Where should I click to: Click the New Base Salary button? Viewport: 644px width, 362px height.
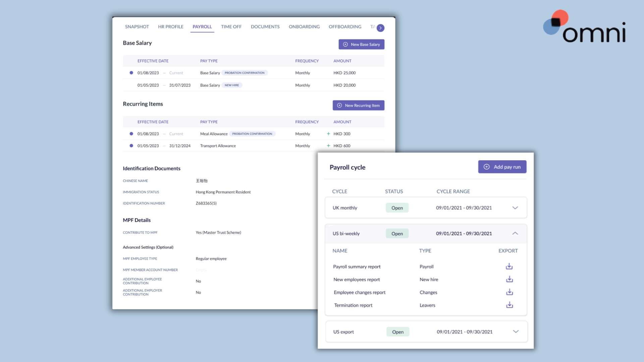pos(361,44)
